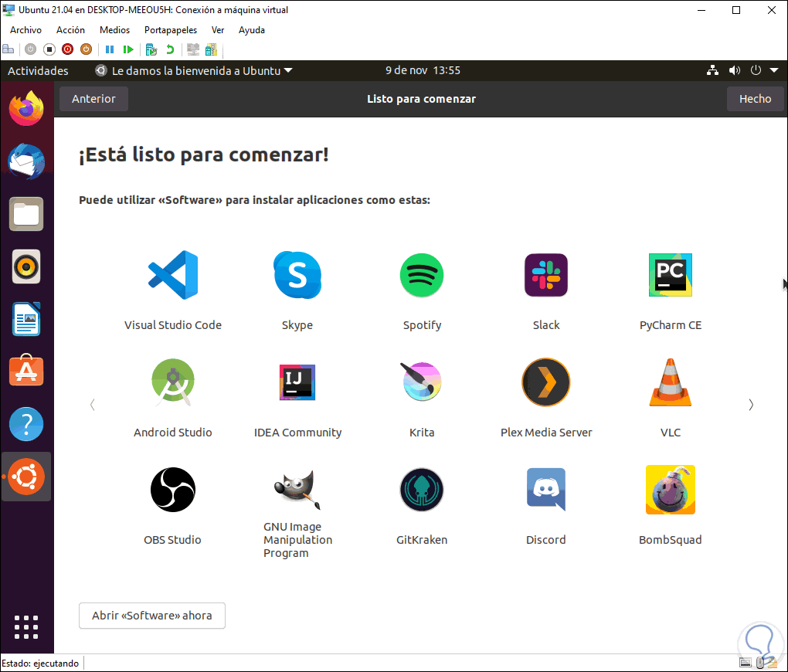The height and width of the screenshot is (672, 788).
Task: Open the Portapapeles menu
Action: click(171, 30)
